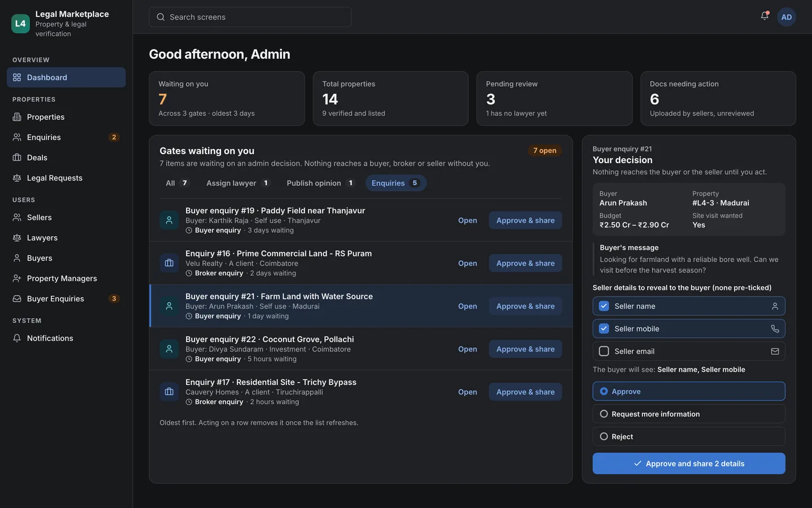Click broker briefcase icon on Enquiry #17
This screenshot has width=812, height=508.
pyautogui.click(x=169, y=392)
